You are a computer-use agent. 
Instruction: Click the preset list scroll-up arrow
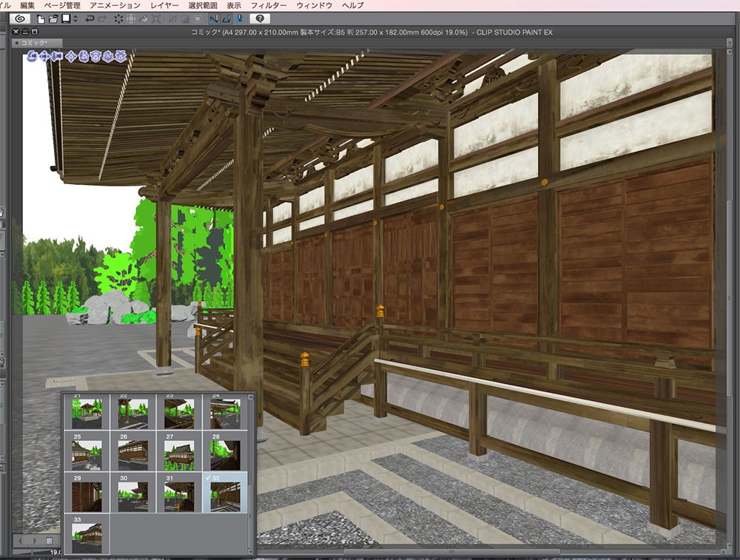click(251, 397)
